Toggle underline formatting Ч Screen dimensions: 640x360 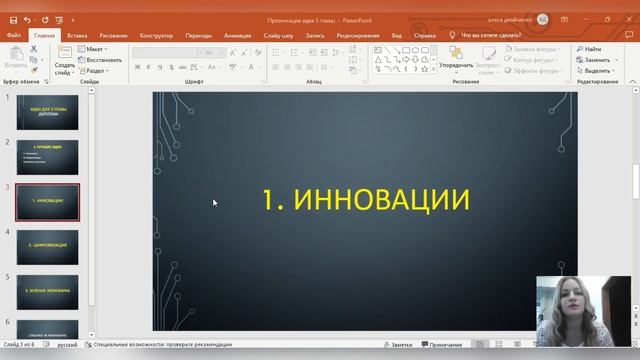[x=160, y=67]
